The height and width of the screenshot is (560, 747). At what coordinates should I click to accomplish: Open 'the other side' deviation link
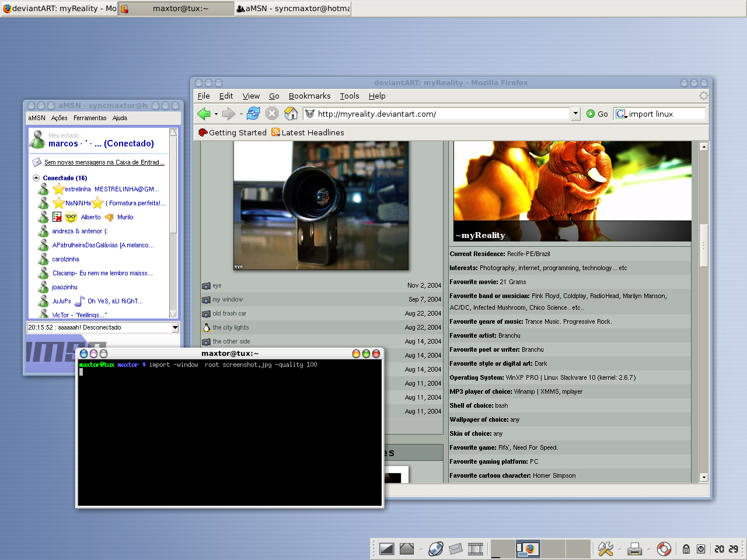click(x=231, y=341)
